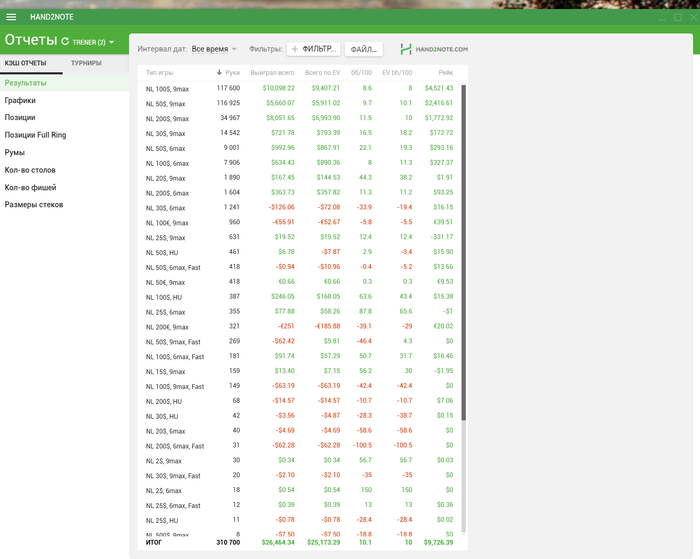Image resolution: width=700 pixels, height=559 pixels.
Task: Click the add ФИЛЬТР button
Action: 314,49
